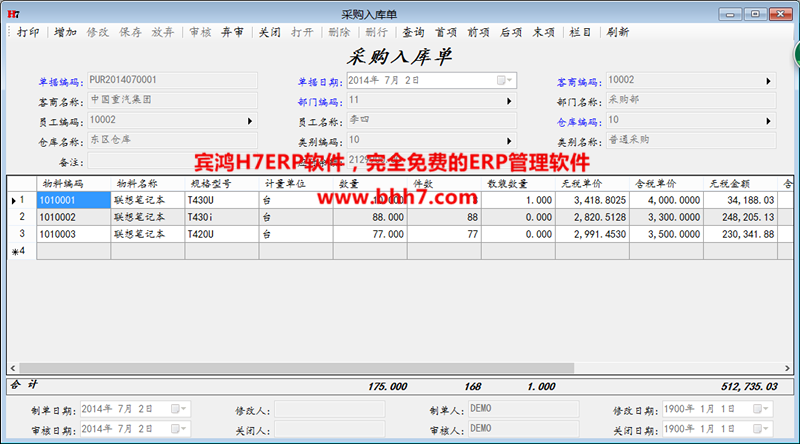The image size is (800, 444).
Task: Minimize the 采购入库单 window
Action: 730,14
